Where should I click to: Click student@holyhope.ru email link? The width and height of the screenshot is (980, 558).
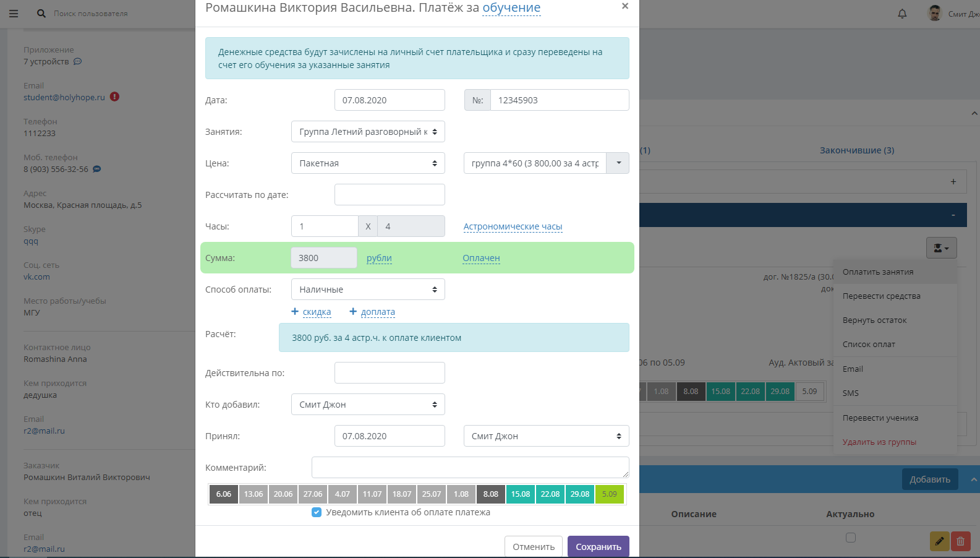64,97
